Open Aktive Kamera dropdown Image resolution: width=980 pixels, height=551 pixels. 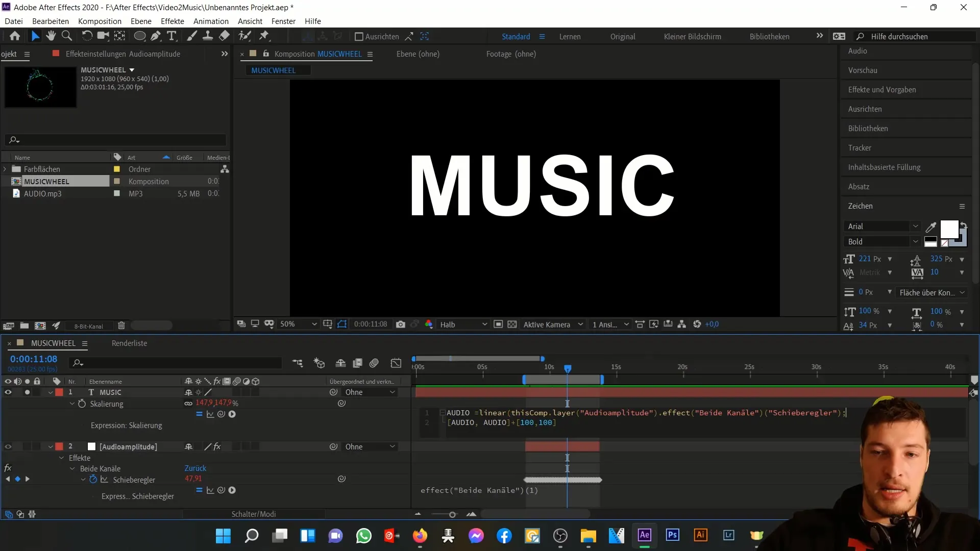553,324
